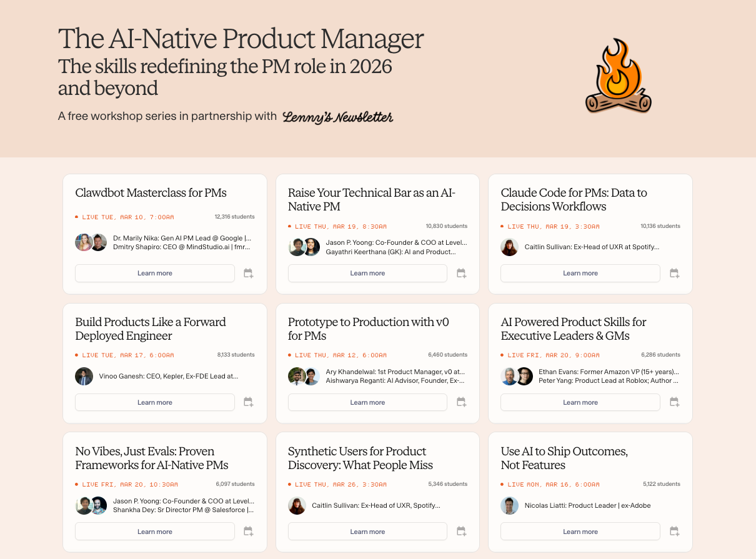Click Vinoo Ganesh's avatar photo
This screenshot has height=559, width=756.
point(84,376)
